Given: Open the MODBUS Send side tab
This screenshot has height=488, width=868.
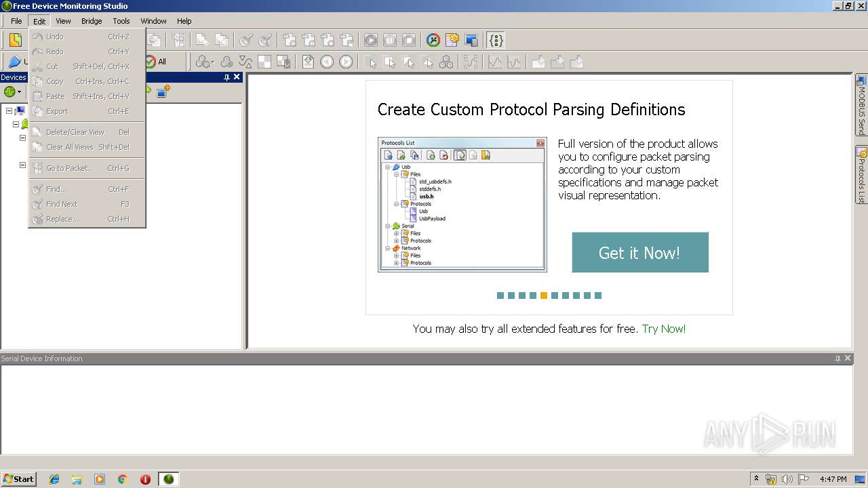Looking at the screenshot, I should click(x=861, y=105).
